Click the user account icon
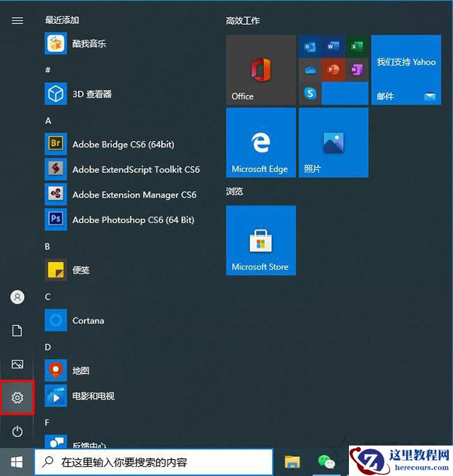The width and height of the screenshot is (453, 476). (17, 297)
